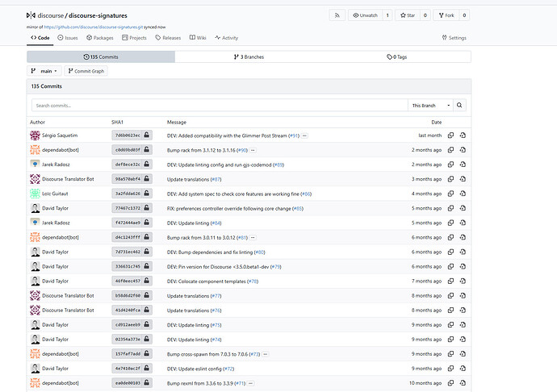Image resolution: width=557 pixels, height=392 pixels.
Task: Open pull request #85 link
Action: tap(298, 208)
